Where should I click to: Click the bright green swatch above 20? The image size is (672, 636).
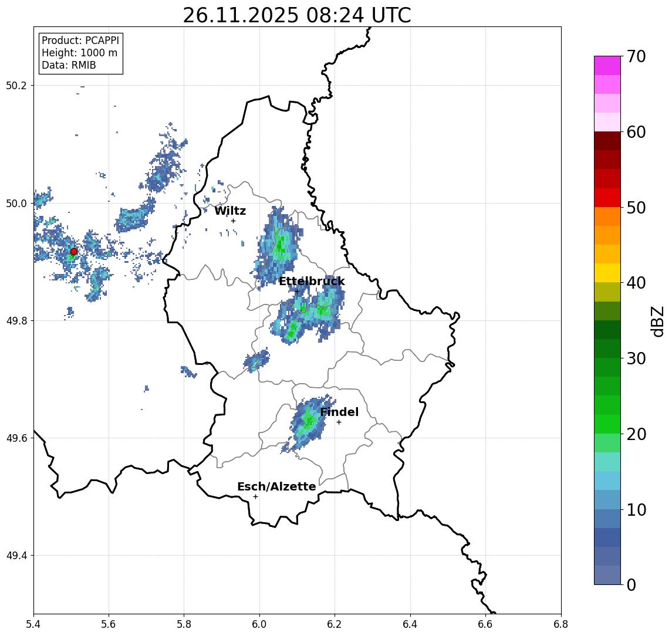[x=607, y=424]
